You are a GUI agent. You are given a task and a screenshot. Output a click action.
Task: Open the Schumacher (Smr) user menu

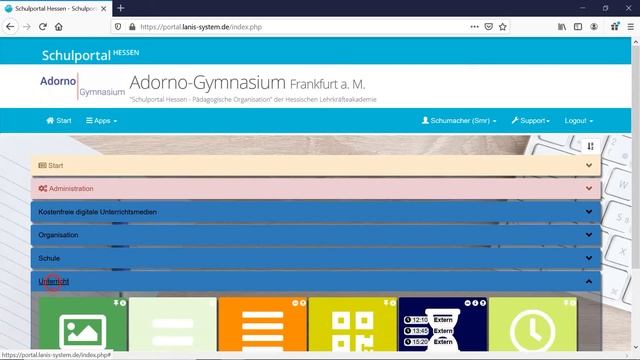459,120
